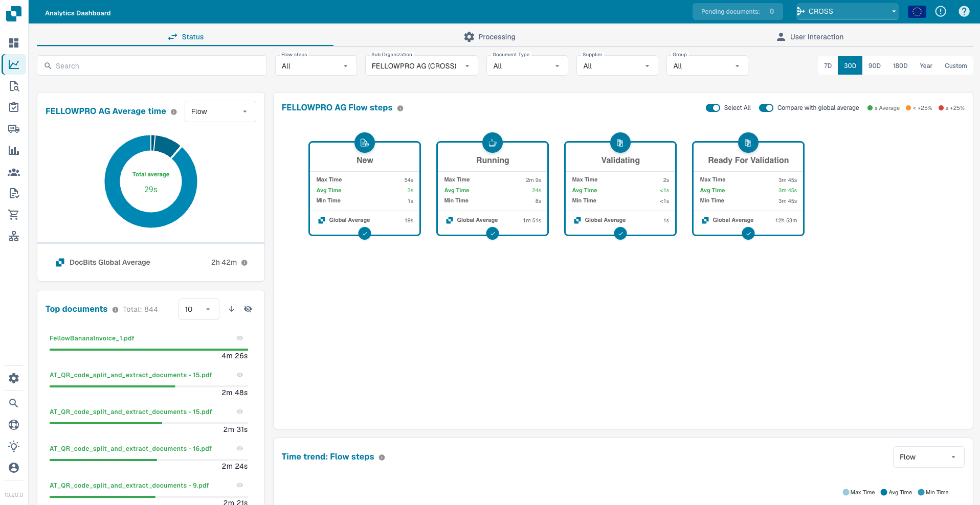Viewport: 980px width, 505px height.
Task: Expand the Supplier filter dropdown
Action: coord(617,66)
